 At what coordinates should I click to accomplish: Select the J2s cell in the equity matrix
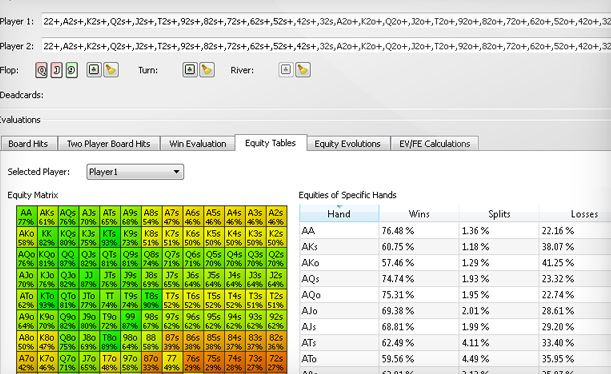coord(276,279)
